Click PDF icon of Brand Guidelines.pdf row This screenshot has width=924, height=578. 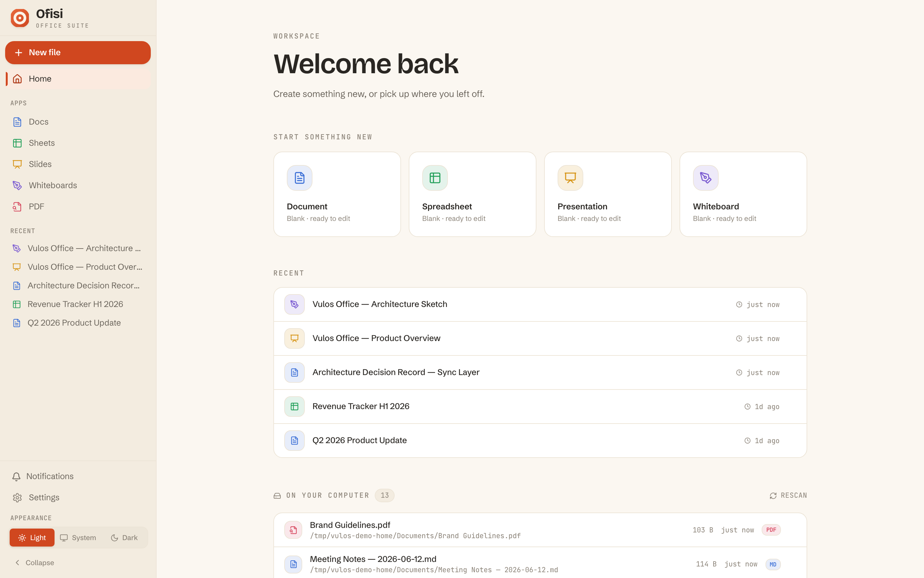pyautogui.click(x=293, y=530)
